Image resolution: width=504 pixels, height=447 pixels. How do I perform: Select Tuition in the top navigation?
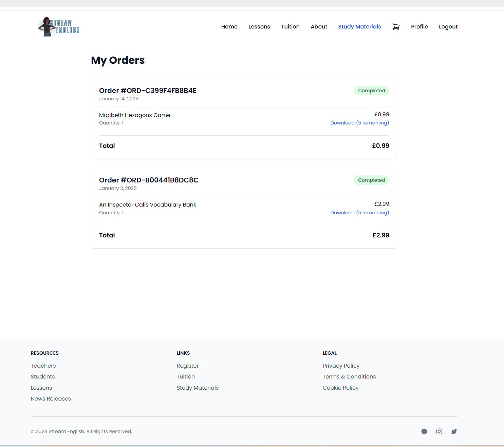tap(290, 27)
